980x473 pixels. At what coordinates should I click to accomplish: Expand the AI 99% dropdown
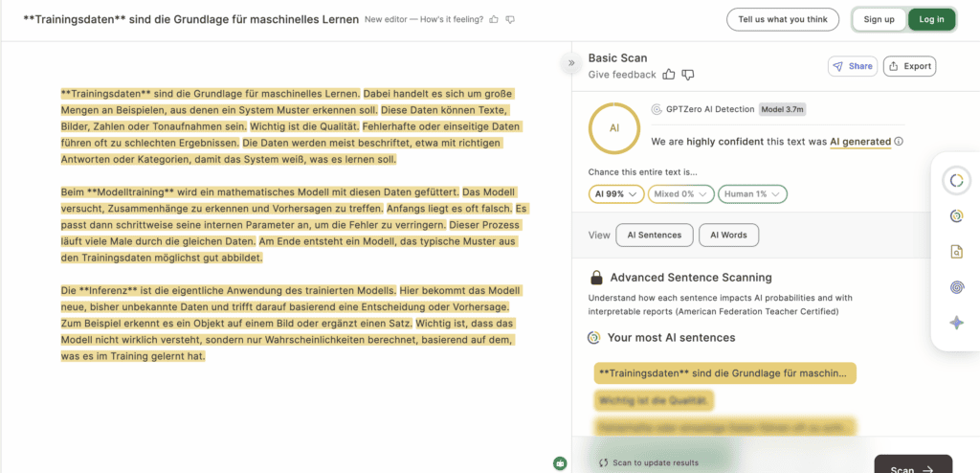[616, 194]
